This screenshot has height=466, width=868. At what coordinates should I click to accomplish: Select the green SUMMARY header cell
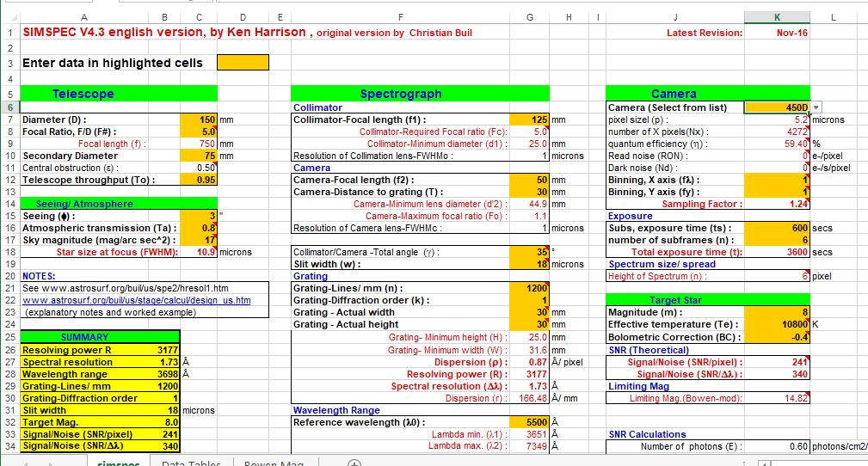point(100,337)
